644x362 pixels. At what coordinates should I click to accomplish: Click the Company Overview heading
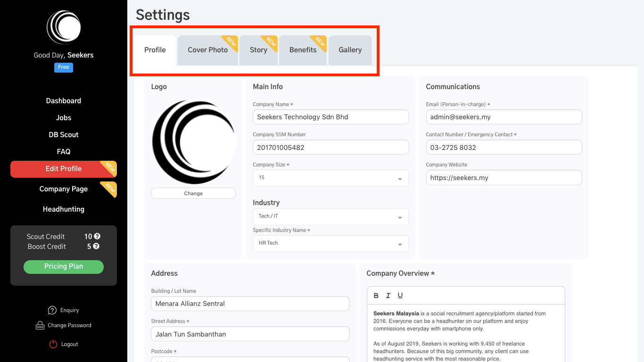pos(401,273)
